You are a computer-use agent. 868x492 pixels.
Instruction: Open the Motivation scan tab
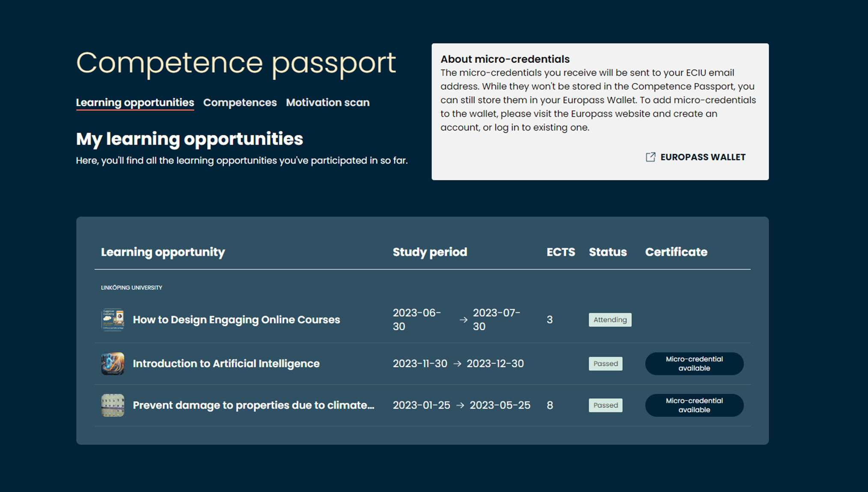pos(327,103)
